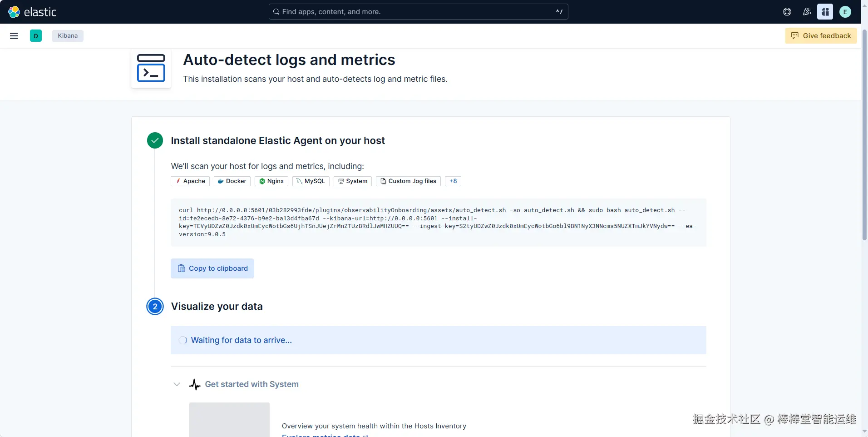Click the auto-detect terminal icon
868x437 pixels.
(151, 68)
